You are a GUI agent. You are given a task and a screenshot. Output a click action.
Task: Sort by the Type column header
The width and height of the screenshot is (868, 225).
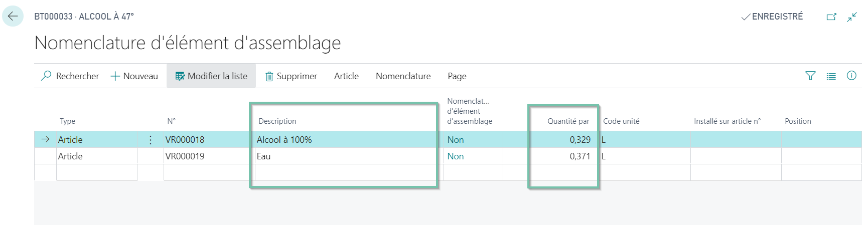67,121
